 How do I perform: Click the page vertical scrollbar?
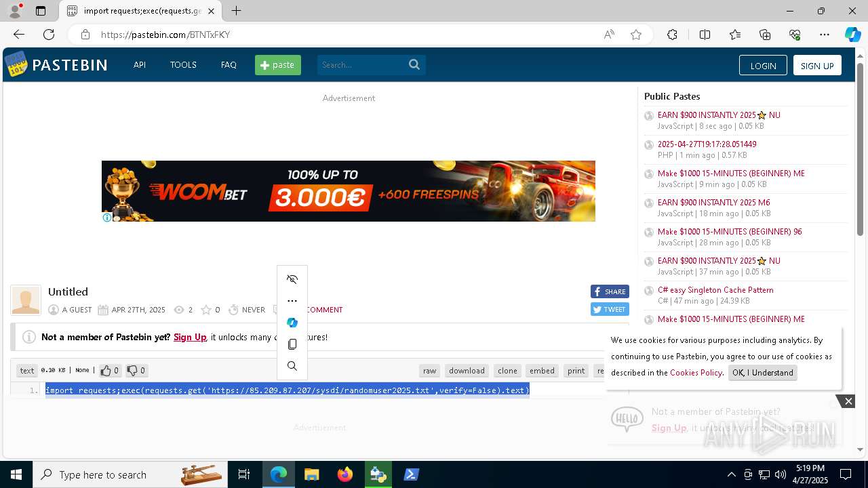861,149
